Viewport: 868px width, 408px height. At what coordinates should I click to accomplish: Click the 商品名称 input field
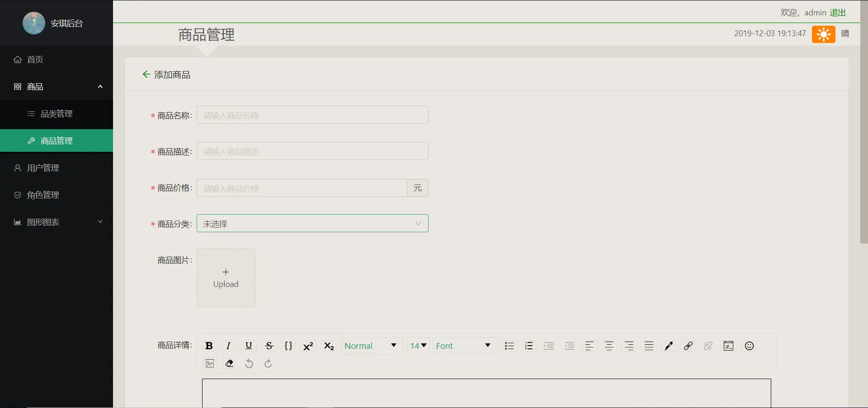(x=312, y=115)
